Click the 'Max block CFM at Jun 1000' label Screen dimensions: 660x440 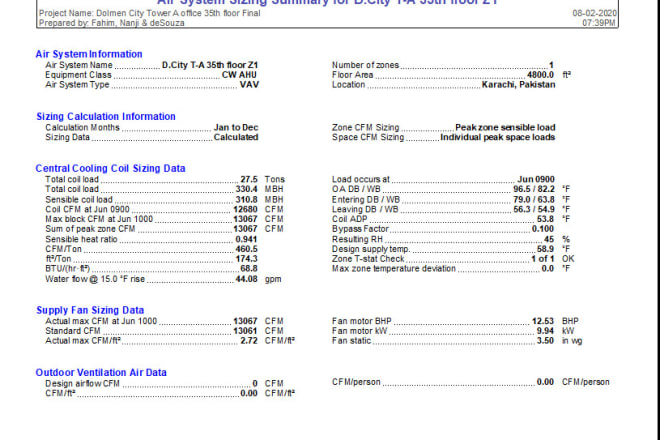coord(99,219)
